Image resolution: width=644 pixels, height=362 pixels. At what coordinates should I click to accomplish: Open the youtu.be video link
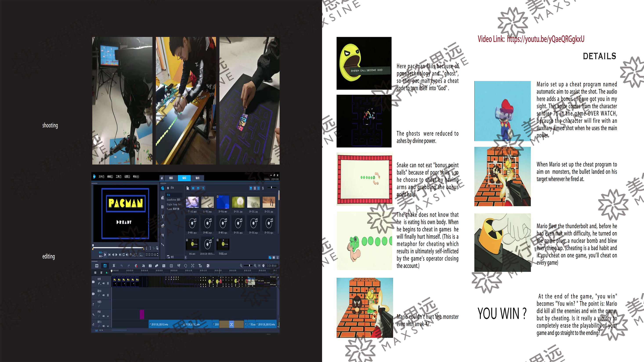[545, 39]
